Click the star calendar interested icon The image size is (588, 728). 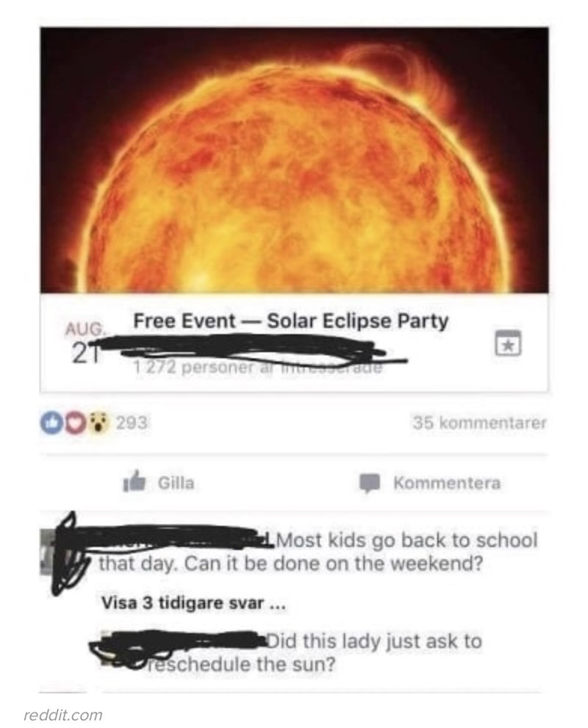click(x=508, y=343)
